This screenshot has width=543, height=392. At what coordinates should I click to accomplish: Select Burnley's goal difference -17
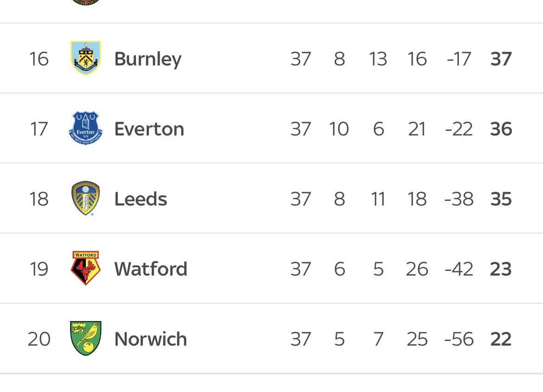(459, 59)
